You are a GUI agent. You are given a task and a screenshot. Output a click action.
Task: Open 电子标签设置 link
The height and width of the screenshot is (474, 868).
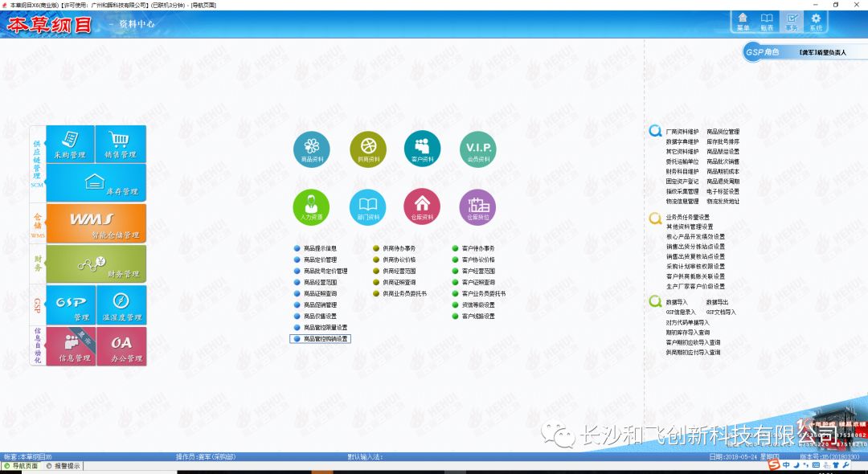pyautogui.click(x=723, y=191)
